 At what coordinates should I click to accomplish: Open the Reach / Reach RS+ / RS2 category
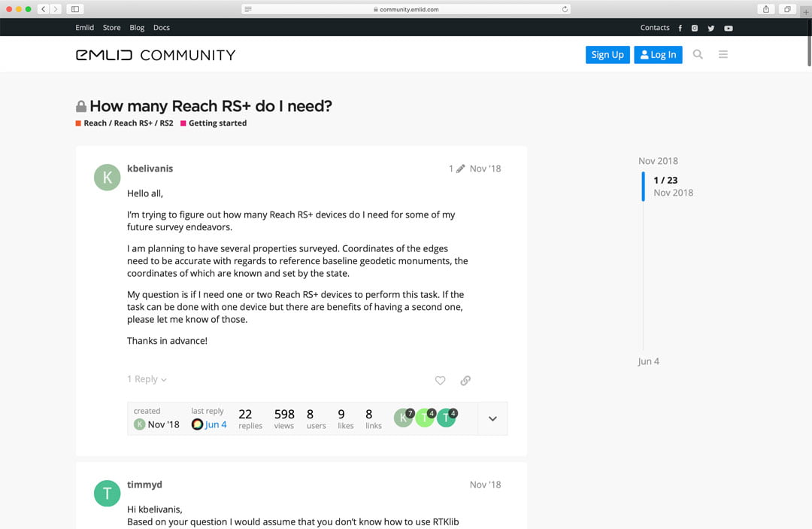click(x=124, y=123)
